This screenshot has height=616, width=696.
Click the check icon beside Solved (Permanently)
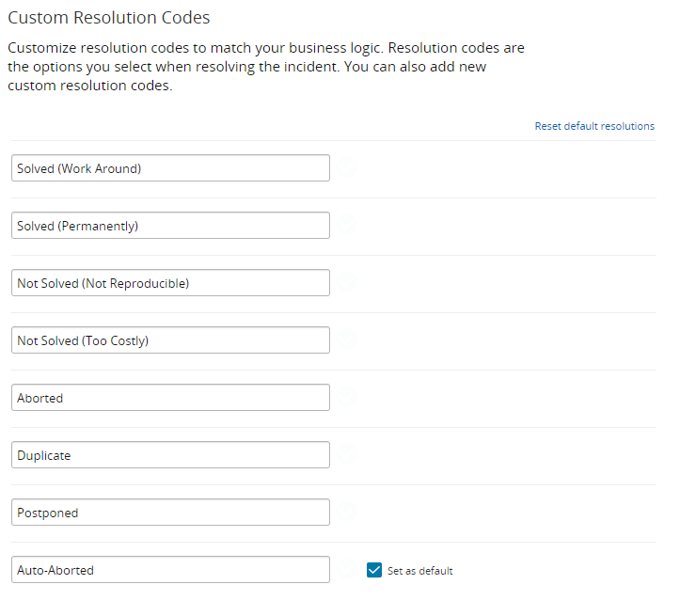coord(348,225)
